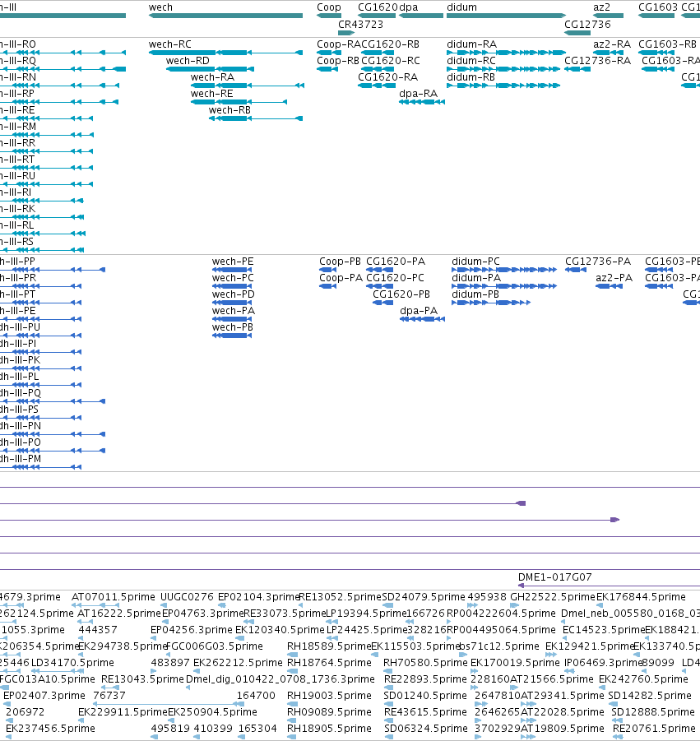Open the CG1620-PC protein label
The image size is (700, 741).
point(395,278)
